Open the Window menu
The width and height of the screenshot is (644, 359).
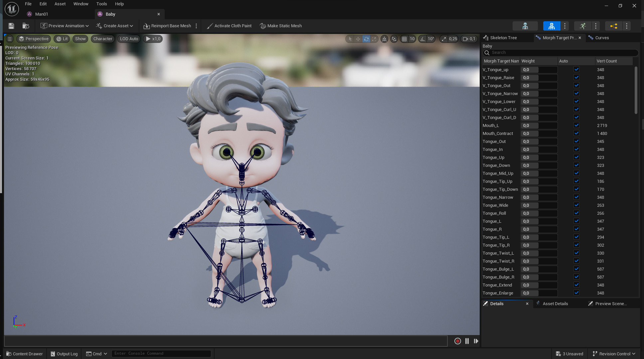tap(81, 4)
